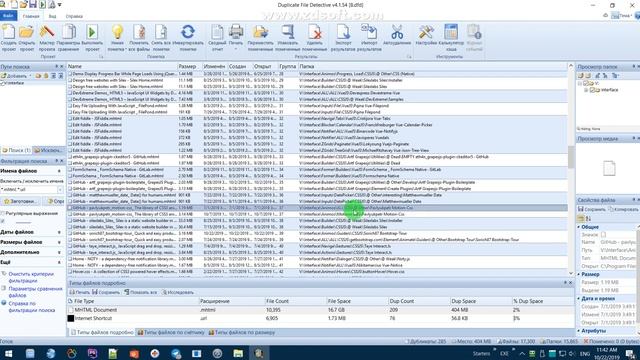Check the first Easy File Uploading FilePond row
This screenshot has width=640, height=360.
70,106
